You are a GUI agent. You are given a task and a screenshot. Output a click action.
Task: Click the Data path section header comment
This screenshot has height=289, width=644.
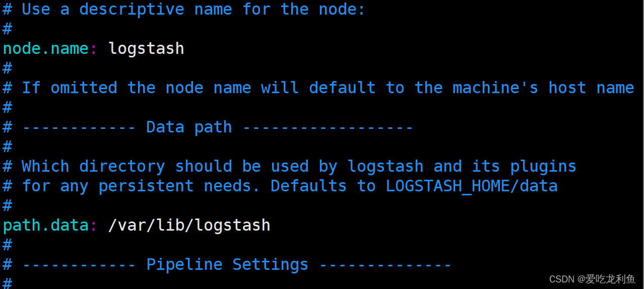point(208,127)
